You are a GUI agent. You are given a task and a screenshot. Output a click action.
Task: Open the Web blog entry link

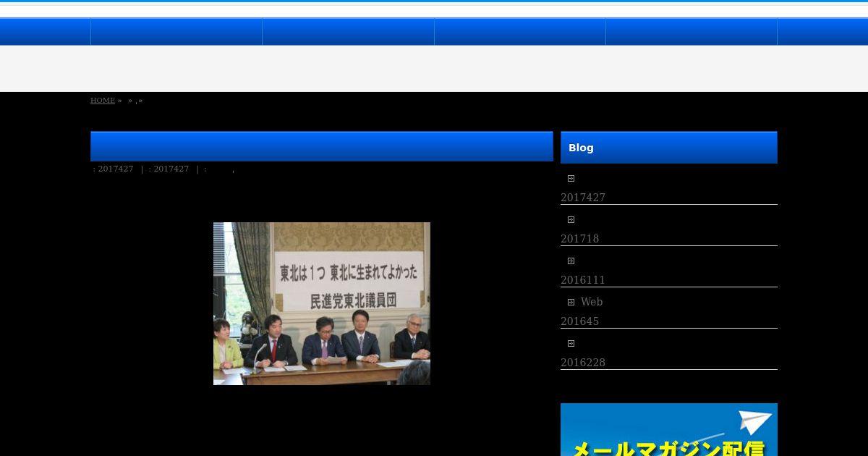[592, 302]
